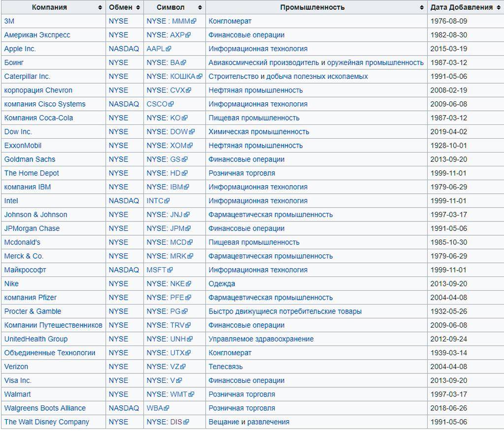The width and height of the screenshot is (504, 431).
Task: Open Быстро движущиеся потребительские товары link
Action: [285, 311]
